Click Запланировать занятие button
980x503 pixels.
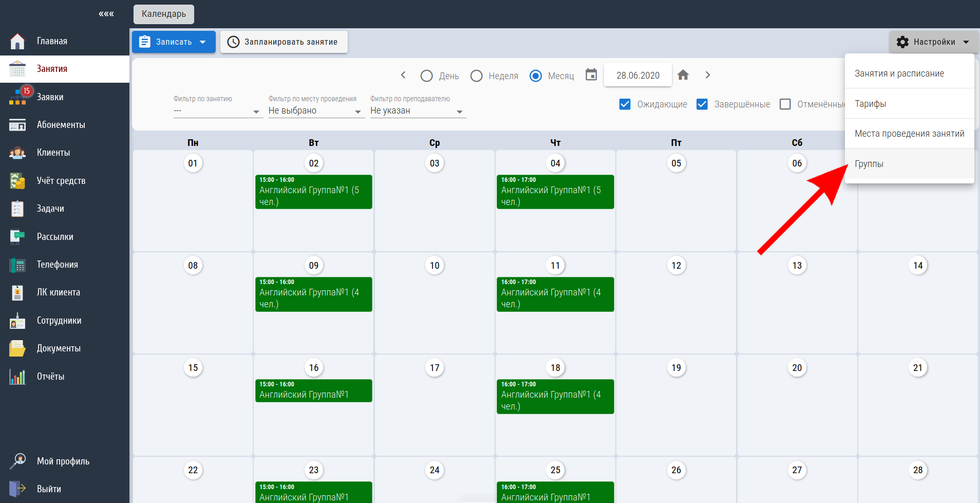click(284, 42)
